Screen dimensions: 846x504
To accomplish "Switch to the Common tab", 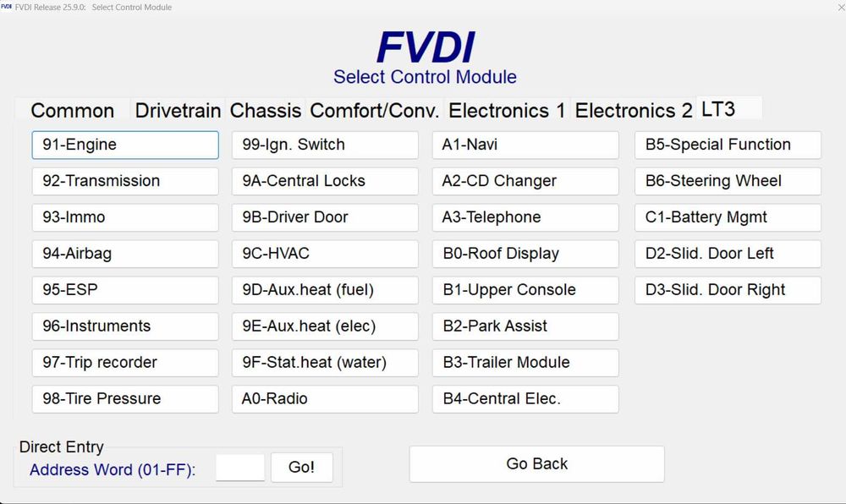I will point(72,110).
